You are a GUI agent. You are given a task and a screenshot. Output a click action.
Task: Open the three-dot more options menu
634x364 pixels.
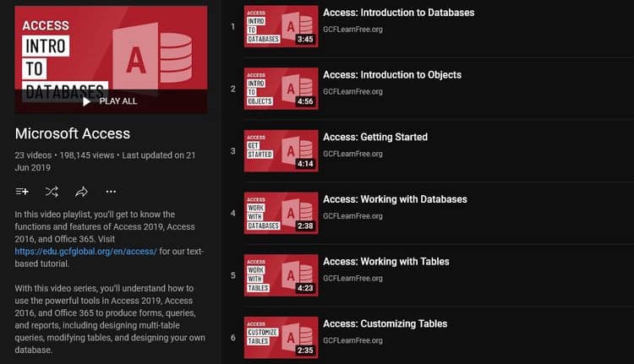pos(111,192)
